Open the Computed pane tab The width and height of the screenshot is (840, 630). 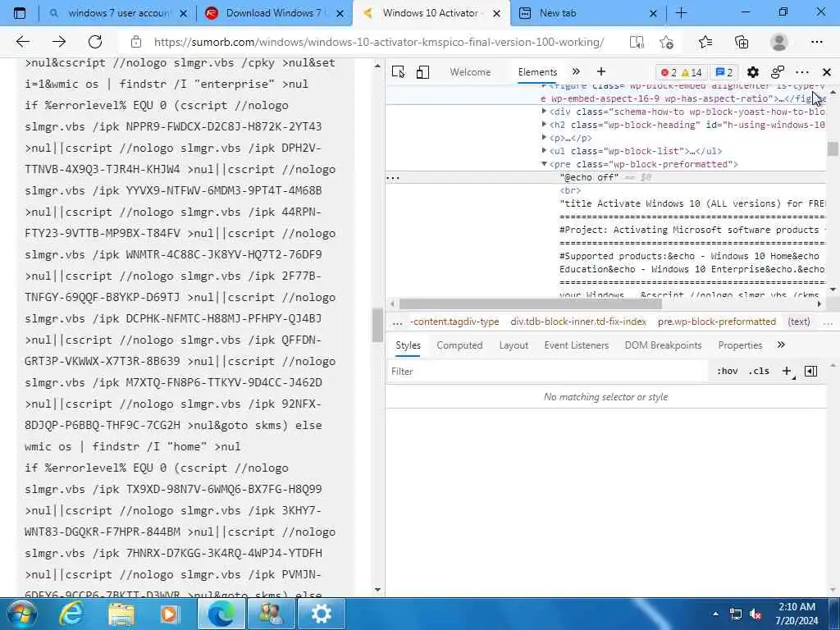pyautogui.click(x=459, y=345)
